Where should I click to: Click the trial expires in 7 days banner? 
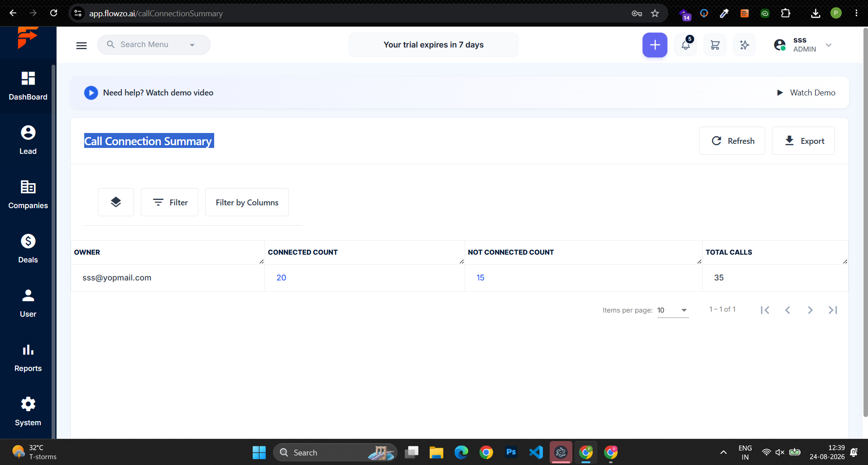tap(433, 45)
